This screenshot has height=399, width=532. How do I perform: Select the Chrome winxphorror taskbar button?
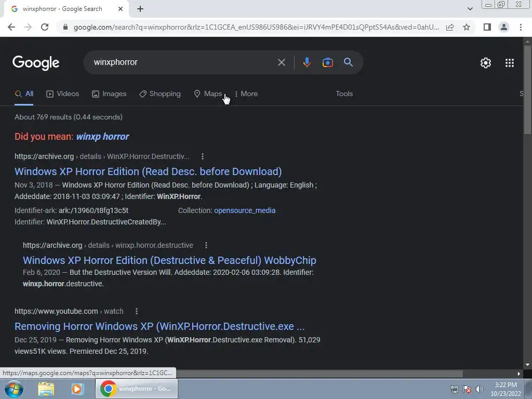pos(137,389)
